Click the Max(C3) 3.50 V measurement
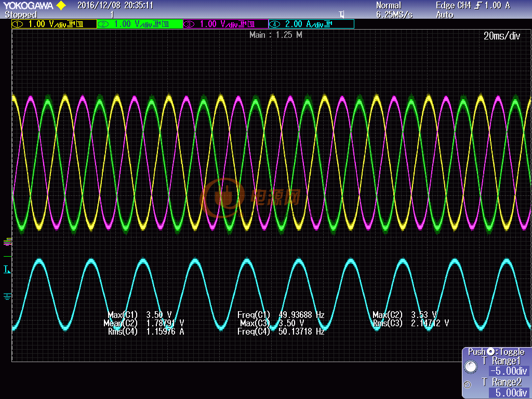Viewport: 532px width, 399px height. (x=272, y=323)
